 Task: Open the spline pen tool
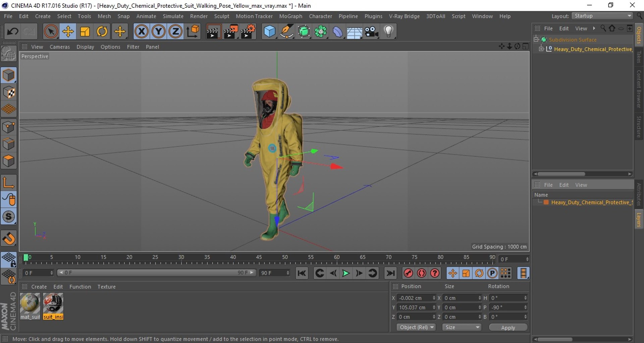point(287,32)
